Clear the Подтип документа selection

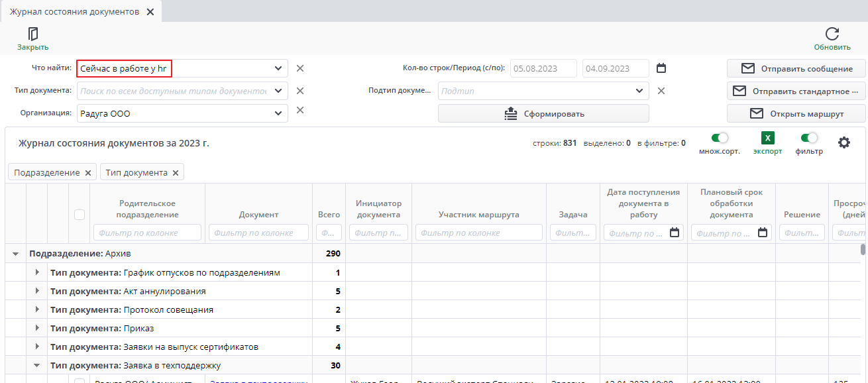661,91
